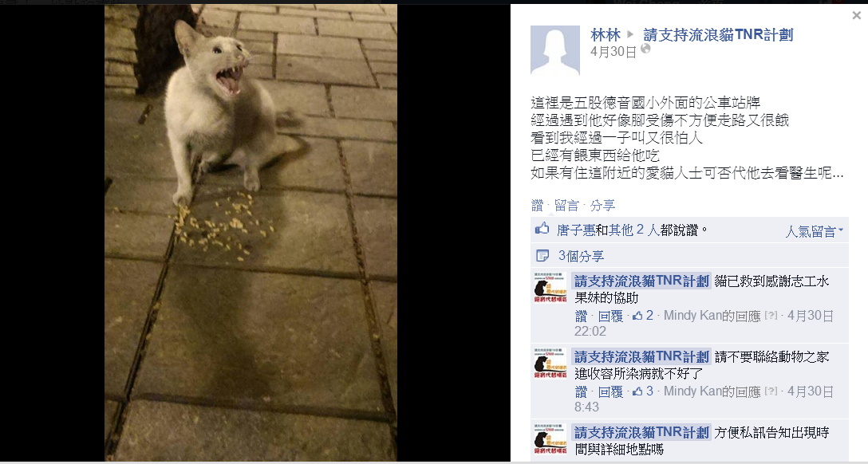This screenshot has height=464, width=868.
Task: Click the thumbs-up icon beside 唐子惠
Action: 542,228
